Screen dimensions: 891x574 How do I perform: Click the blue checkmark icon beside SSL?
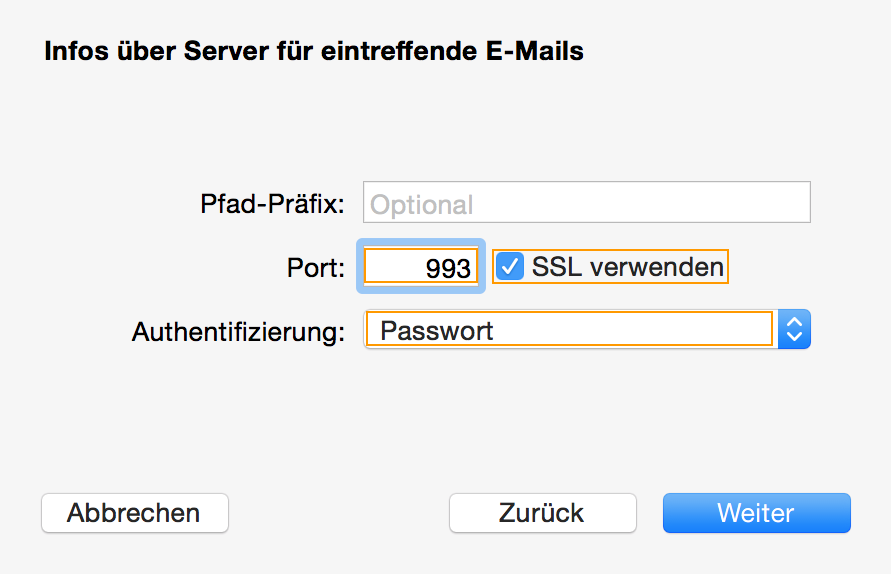pyautogui.click(x=510, y=267)
